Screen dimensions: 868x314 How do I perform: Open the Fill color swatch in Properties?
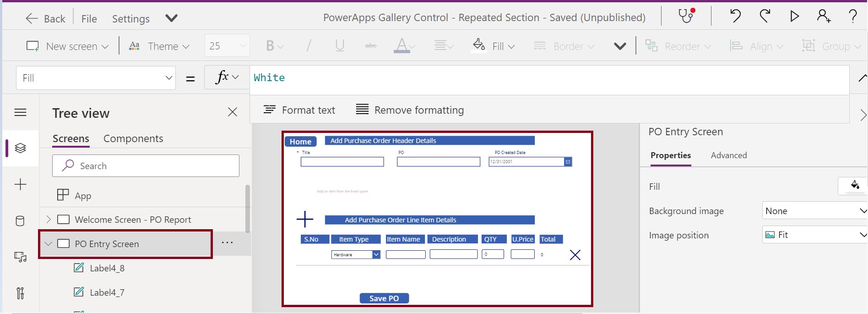pyautogui.click(x=853, y=186)
